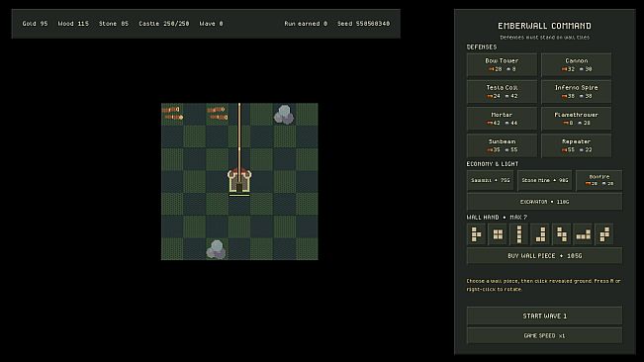Click the Run earned 0 readout
This screenshot has height=362, width=644.
tap(306, 24)
